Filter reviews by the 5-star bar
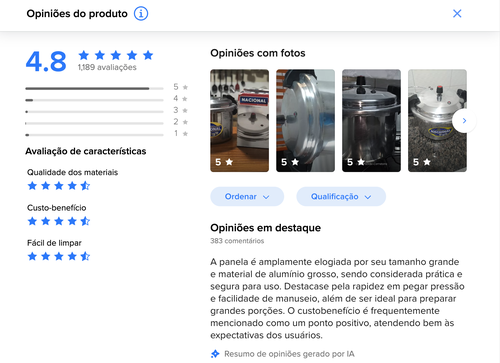 tap(107, 88)
